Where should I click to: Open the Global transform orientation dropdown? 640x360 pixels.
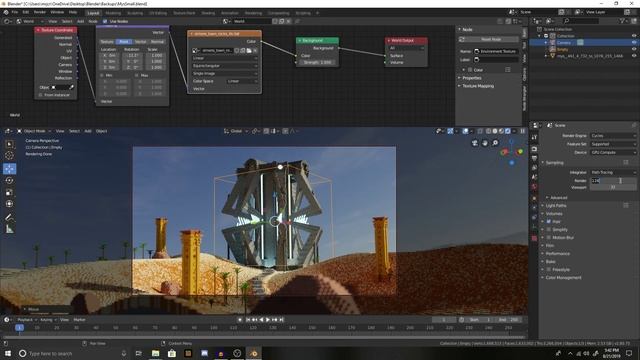click(x=236, y=131)
